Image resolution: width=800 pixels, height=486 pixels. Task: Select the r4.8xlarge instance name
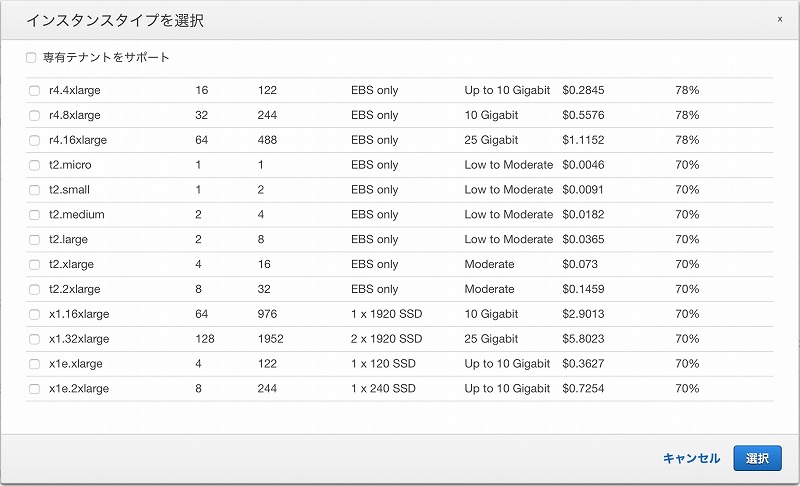click(74, 115)
